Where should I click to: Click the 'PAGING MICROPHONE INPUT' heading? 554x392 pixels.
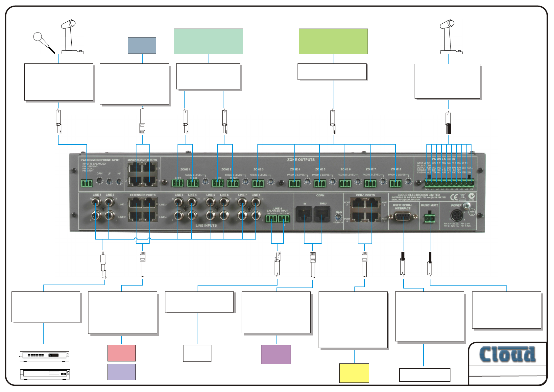tap(101, 160)
